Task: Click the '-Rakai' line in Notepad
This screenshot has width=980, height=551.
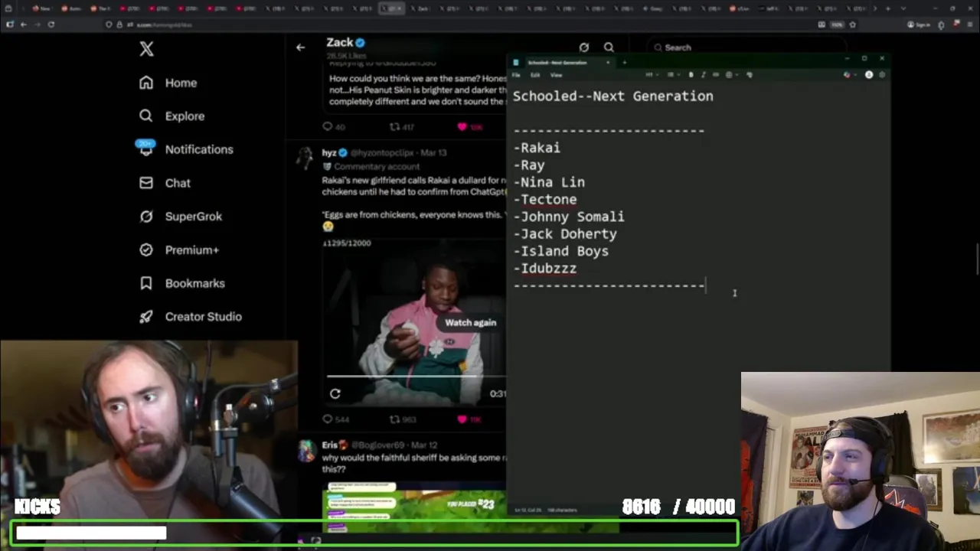Action: click(537, 148)
